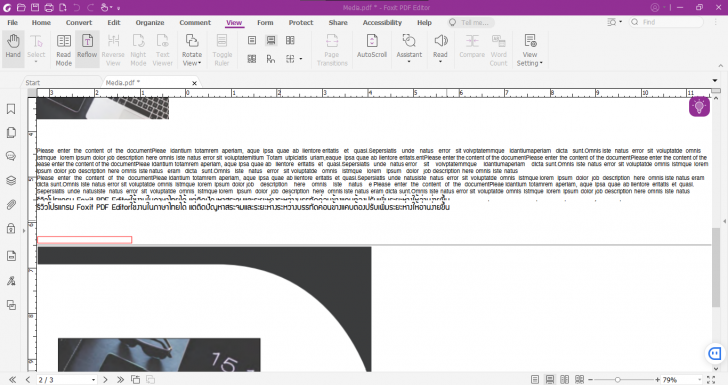Toggle continuous page view in ribbon
The image size is (728, 385).
pyautogui.click(x=271, y=40)
